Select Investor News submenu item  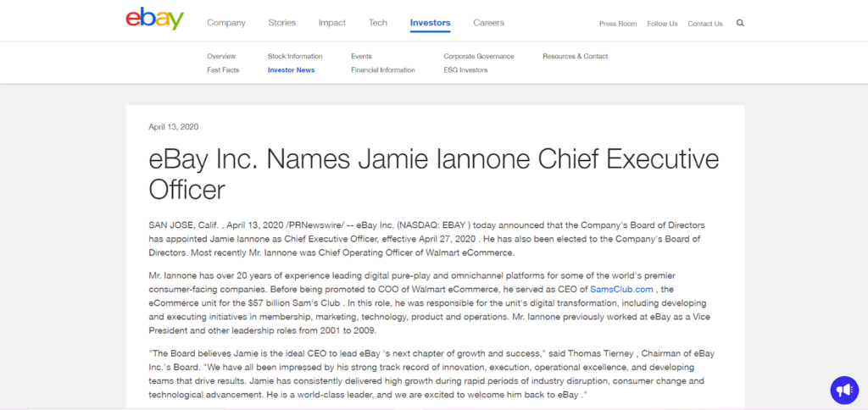291,69
